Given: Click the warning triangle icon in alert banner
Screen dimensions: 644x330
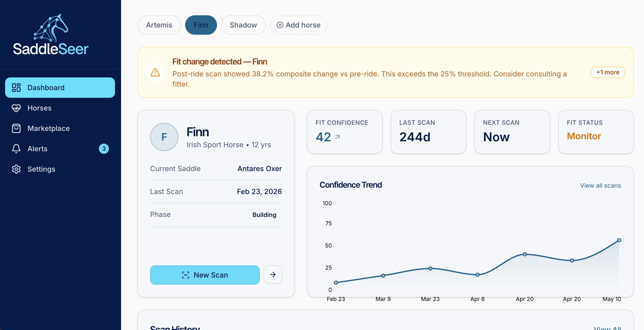Looking at the screenshot, I should coord(155,72).
